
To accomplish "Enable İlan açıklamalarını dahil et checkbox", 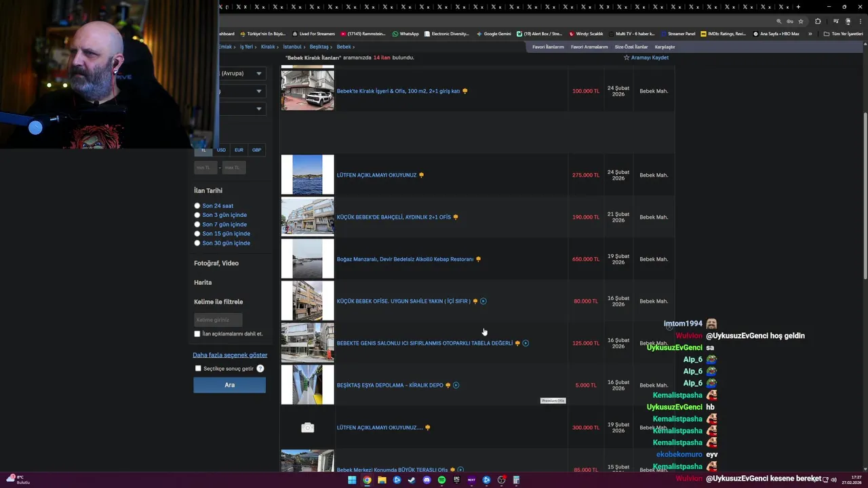I will pos(197,333).
